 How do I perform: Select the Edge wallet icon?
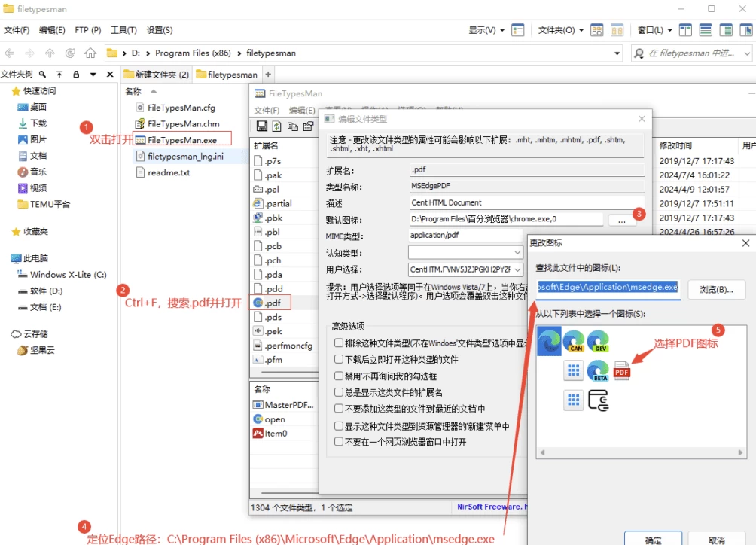tap(598, 400)
